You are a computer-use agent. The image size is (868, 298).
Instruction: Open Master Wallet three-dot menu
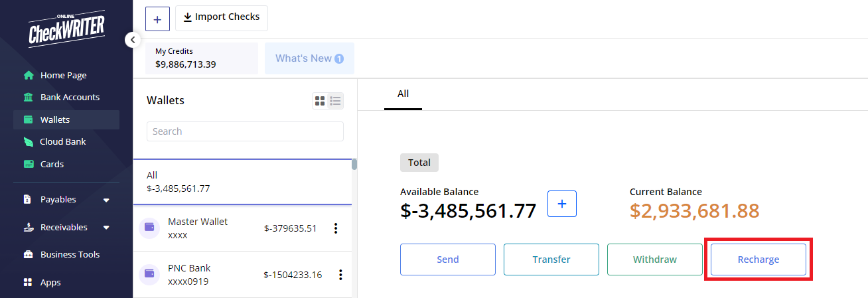[x=336, y=228]
